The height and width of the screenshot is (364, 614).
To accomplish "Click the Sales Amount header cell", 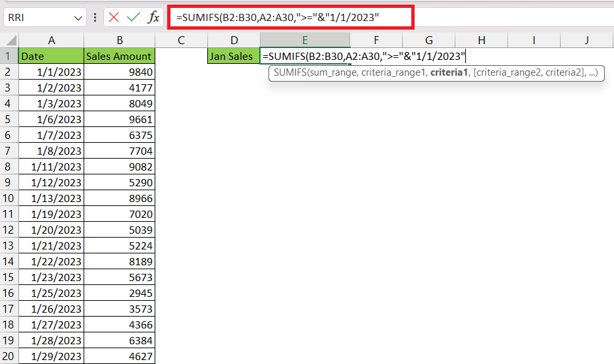I will (119, 56).
